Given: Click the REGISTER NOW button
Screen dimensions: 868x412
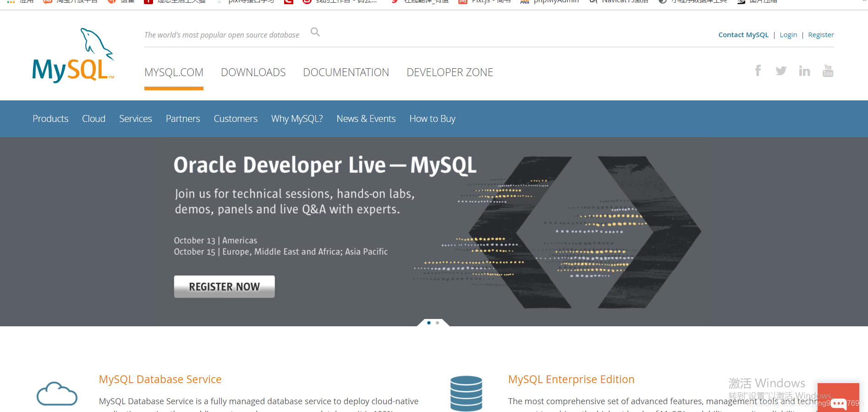Looking at the screenshot, I should coord(225,286).
